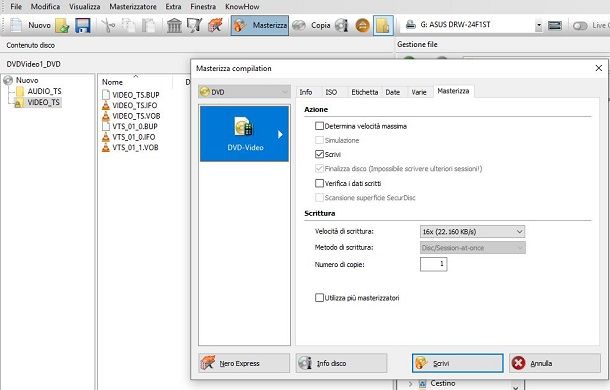610x390 pixels.
Task: Click the Annulla button
Action: click(x=555, y=363)
